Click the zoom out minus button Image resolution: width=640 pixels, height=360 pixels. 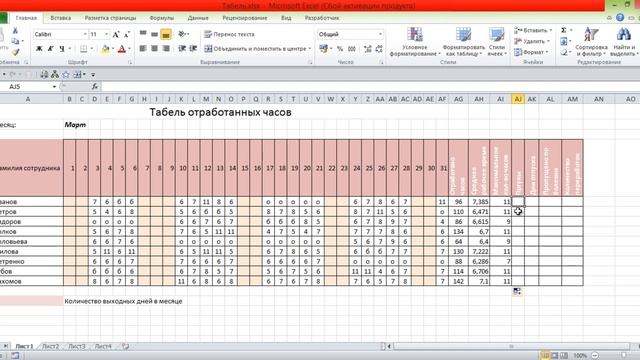[595, 356]
